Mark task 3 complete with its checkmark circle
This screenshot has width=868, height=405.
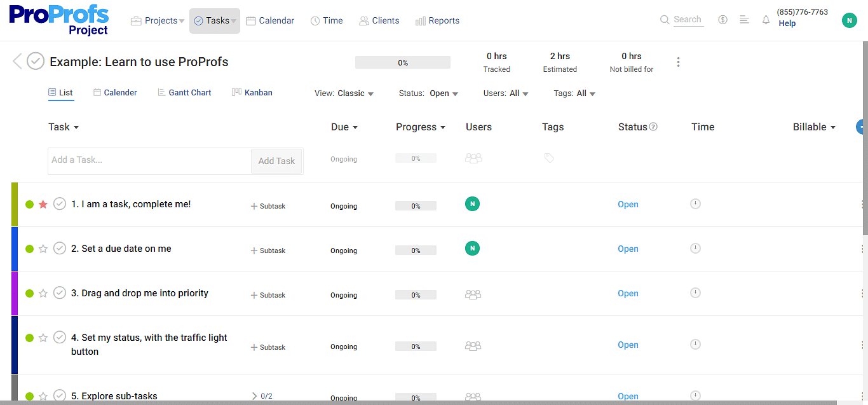(x=60, y=292)
